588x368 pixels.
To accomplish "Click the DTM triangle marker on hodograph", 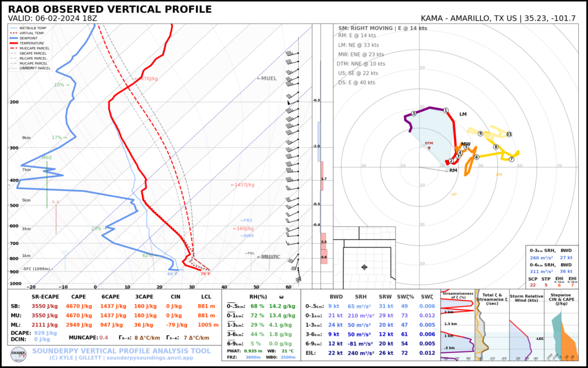I will tap(429, 148).
